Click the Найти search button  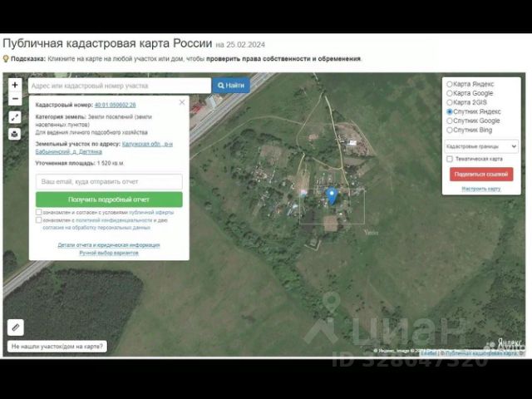231,86
